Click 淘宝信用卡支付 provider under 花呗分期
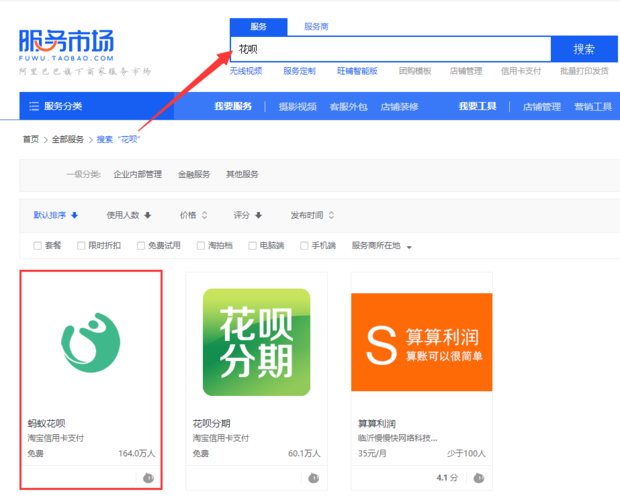Image resolution: width=620 pixels, height=504 pixels. 221,438
